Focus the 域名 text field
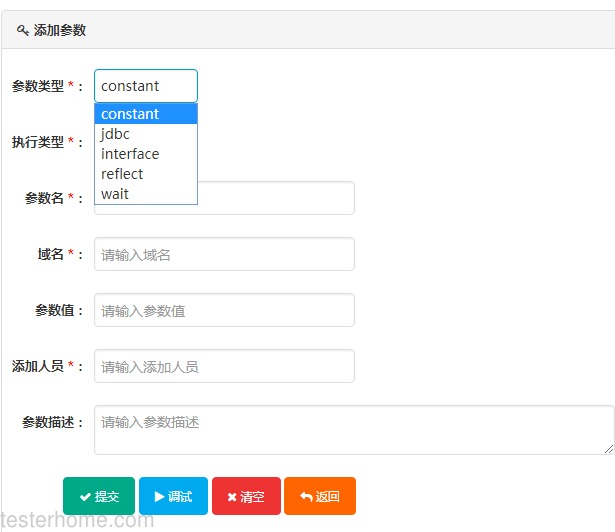Viewport: 615px width, 532px height. [224, 254]
